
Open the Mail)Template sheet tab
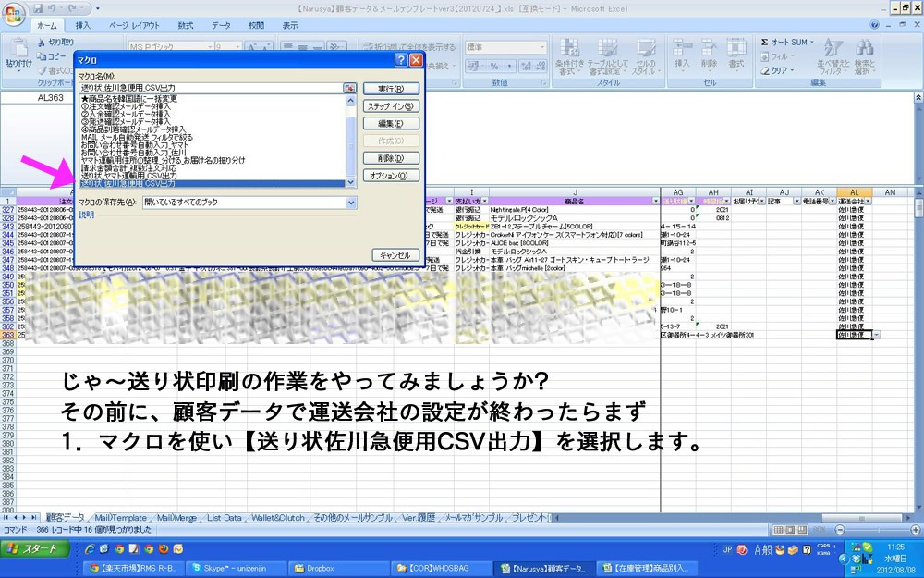[121, 517]
